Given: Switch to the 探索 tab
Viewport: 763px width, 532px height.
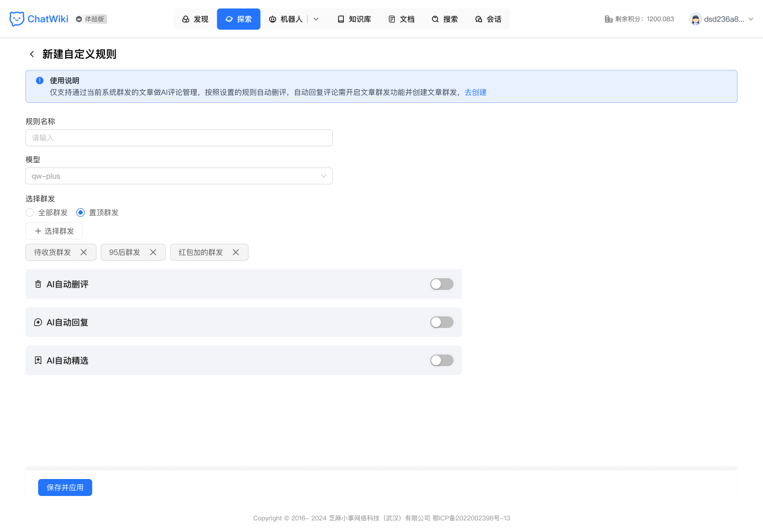Looking at the screenshot, I should pos(238,19).
